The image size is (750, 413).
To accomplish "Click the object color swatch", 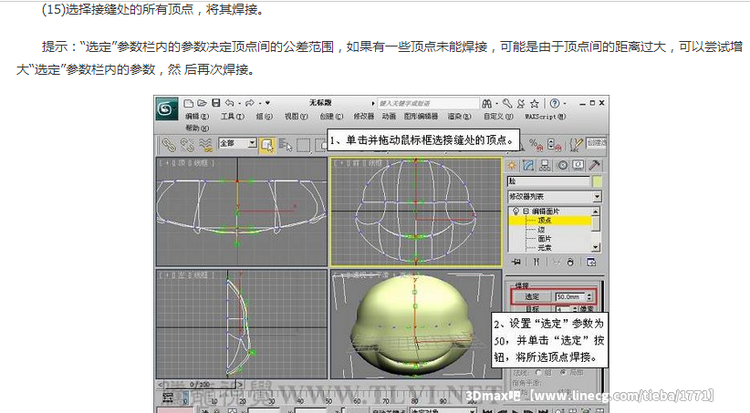I will coord(597,181).
